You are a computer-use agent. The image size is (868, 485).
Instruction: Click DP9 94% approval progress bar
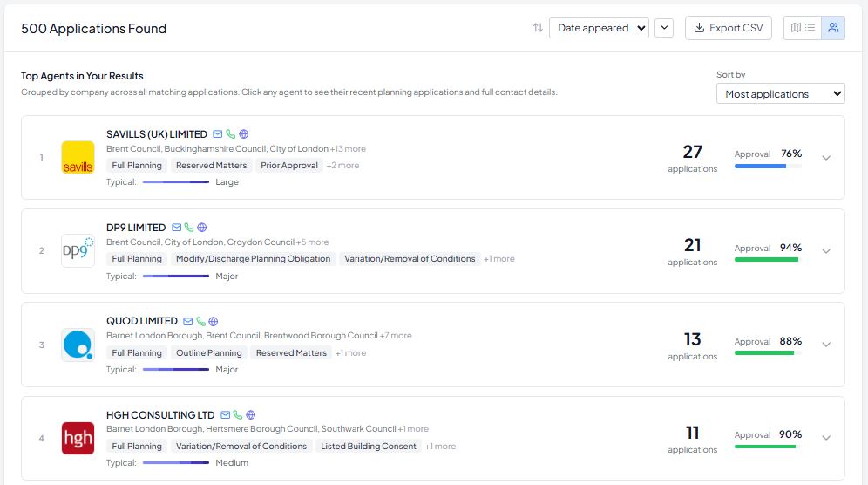coord(768,259)
